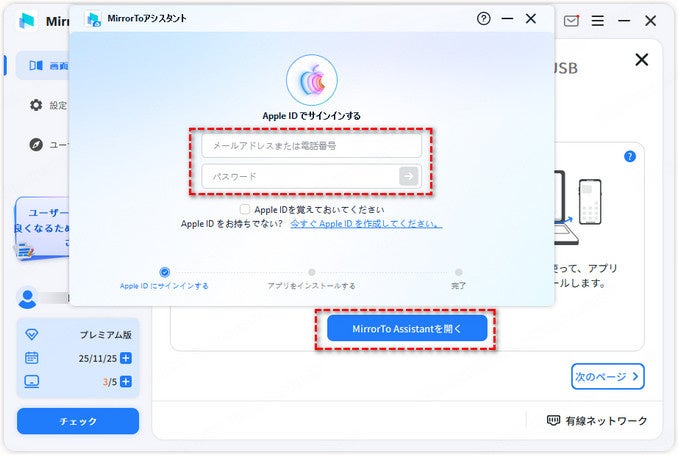Submit sign-in with arrow button
The width and height of the screenshot is (678, 455).
[x=408, y=176]
